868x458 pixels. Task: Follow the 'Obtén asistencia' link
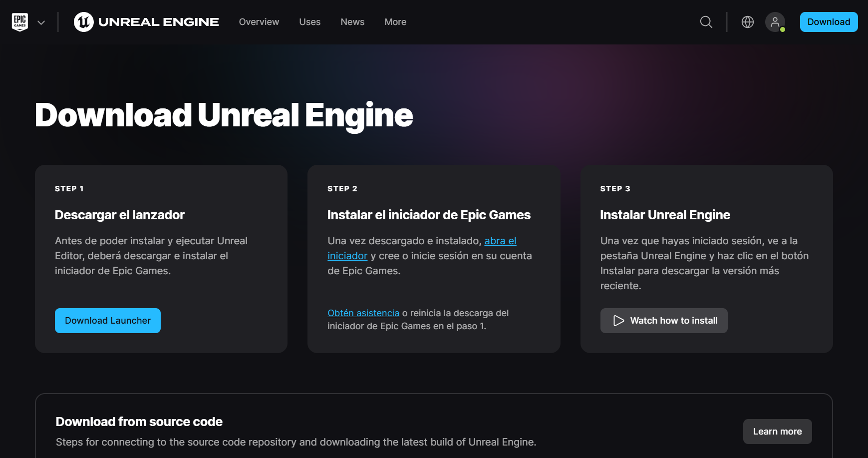[363, 313]
